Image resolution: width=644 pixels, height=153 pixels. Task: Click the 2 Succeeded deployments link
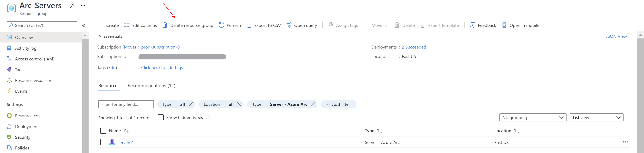click(x=414, y=47)
